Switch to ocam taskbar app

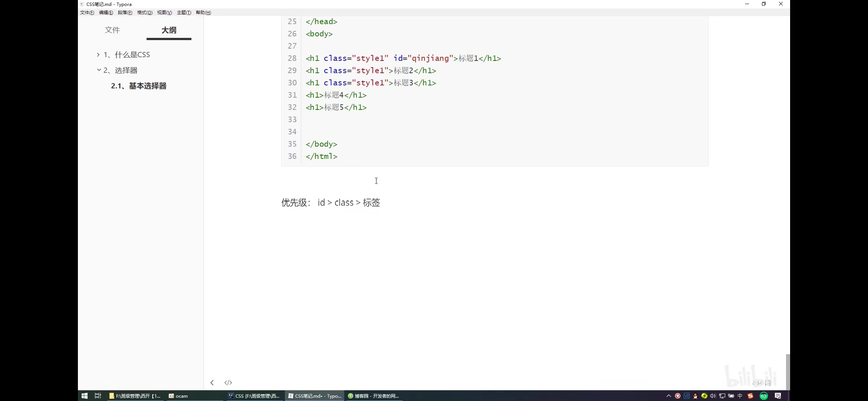[178, 396]
